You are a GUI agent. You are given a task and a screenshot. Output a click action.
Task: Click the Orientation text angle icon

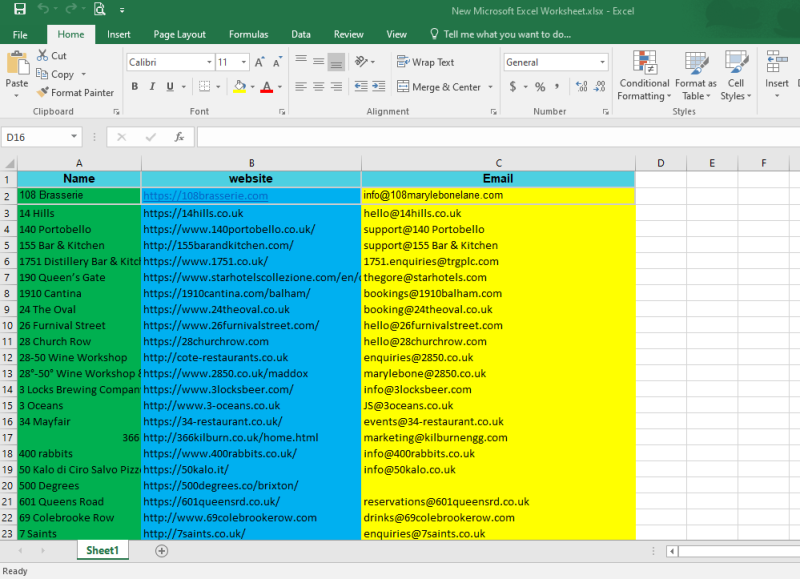click(x=361, y=62)
